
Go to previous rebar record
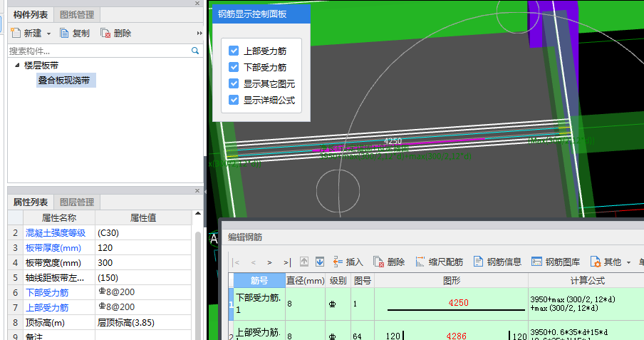tap(254, 262)
